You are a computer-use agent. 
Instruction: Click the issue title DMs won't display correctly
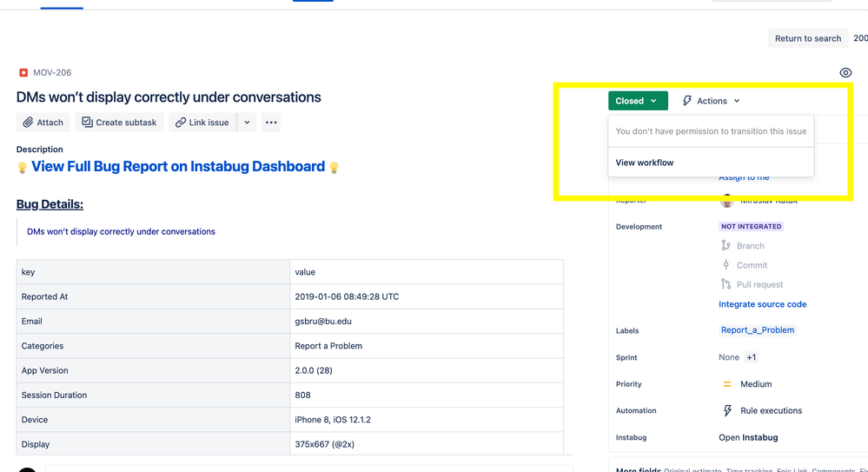click(x=169, y=97)
